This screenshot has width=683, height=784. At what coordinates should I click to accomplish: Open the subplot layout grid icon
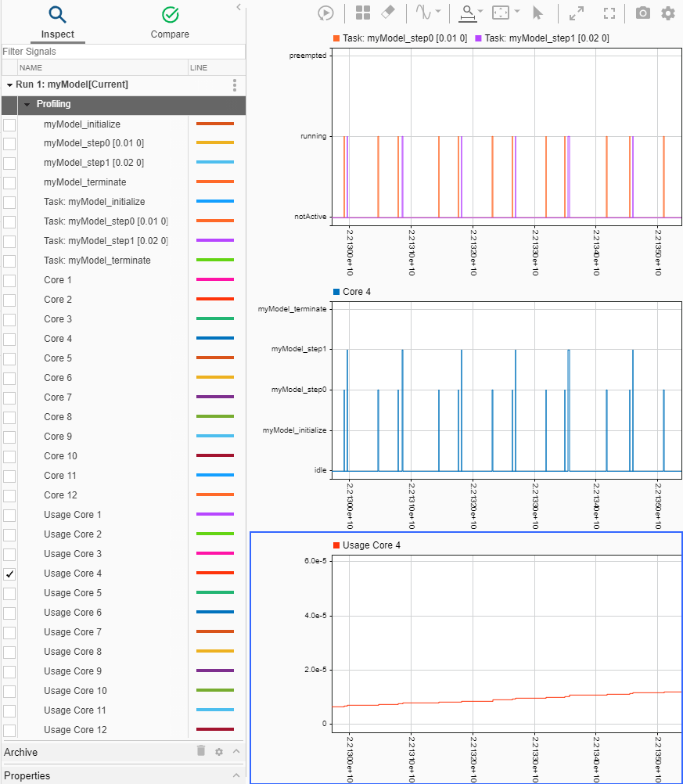point(363,13)
